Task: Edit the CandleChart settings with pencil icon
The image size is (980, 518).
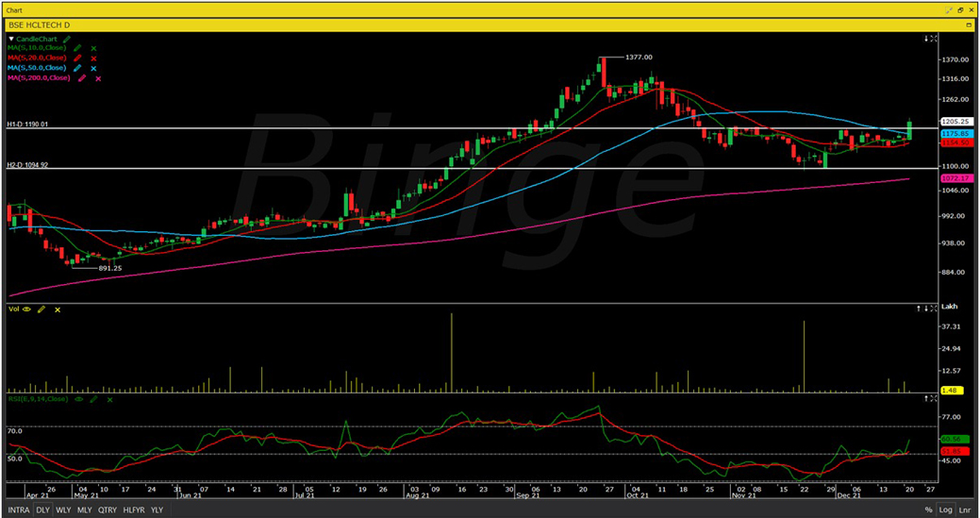Action: [66, 39]
